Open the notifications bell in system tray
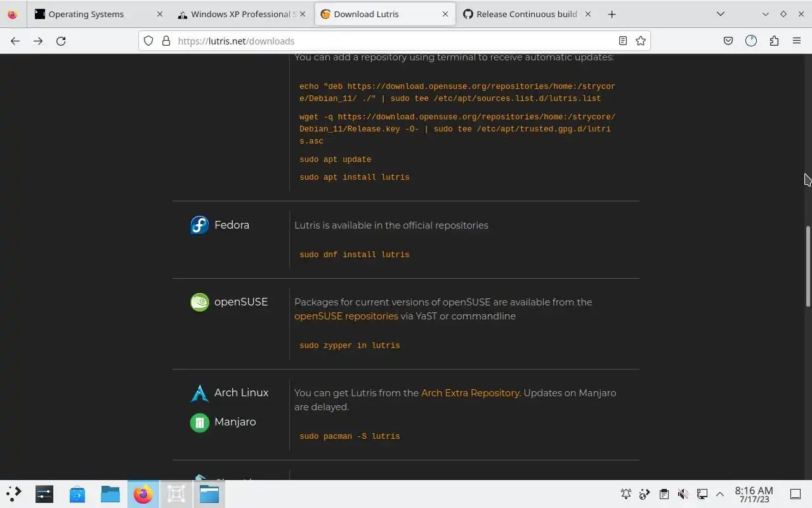This screenshot has width=812, height=508. point(626,494)
